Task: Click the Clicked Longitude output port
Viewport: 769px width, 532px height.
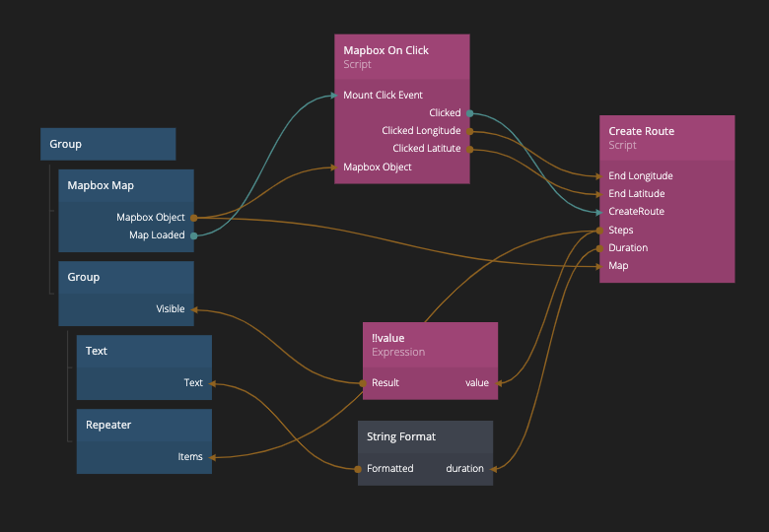Action: (x=470, y=131)
